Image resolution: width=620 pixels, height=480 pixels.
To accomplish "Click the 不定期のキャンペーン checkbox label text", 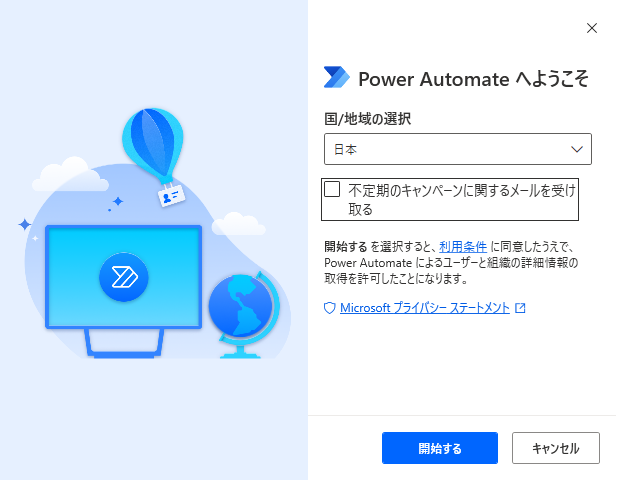I will 461,200.
